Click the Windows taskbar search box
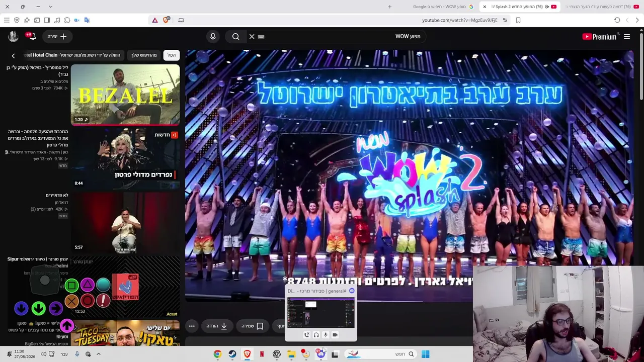This screenshot has height=362, width=644. tap(381, 354)
